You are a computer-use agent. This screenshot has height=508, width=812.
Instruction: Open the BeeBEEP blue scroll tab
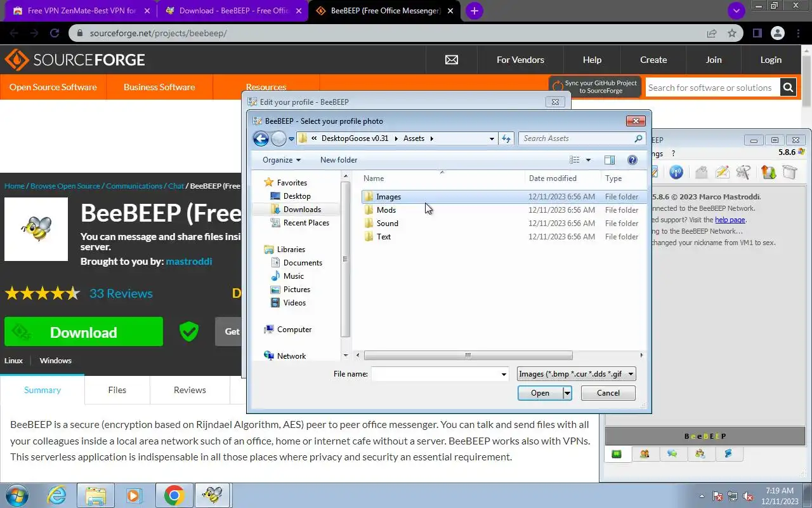pyautogui.click(x=728, y=454)
